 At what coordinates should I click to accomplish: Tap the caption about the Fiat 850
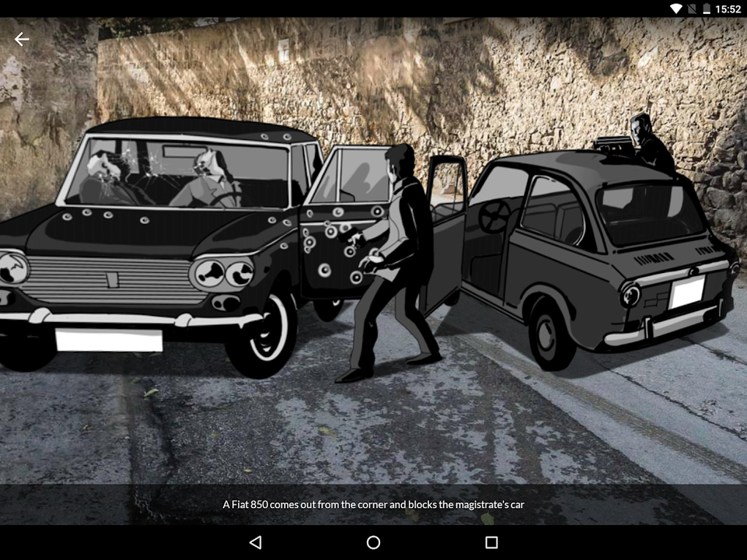click(x=373, y=504)
